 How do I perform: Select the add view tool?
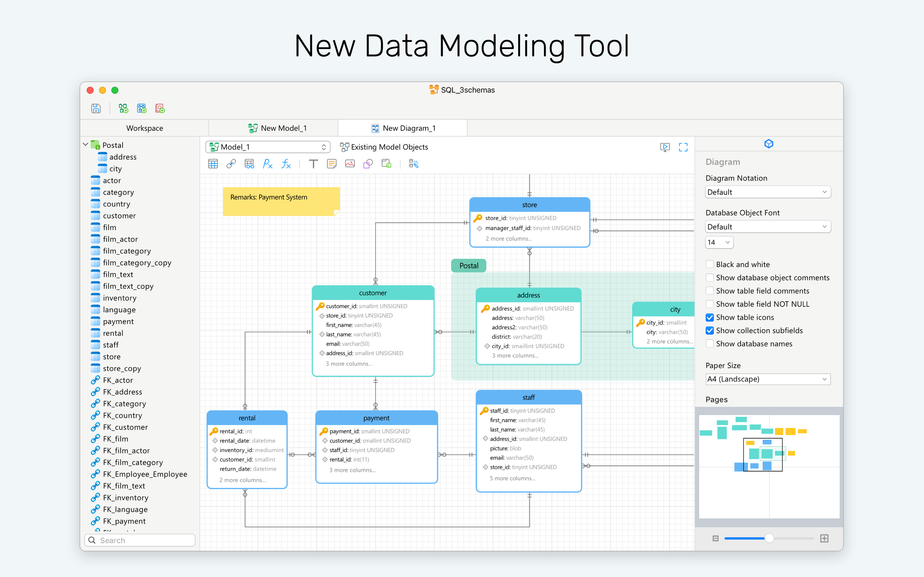click(249, 164)
